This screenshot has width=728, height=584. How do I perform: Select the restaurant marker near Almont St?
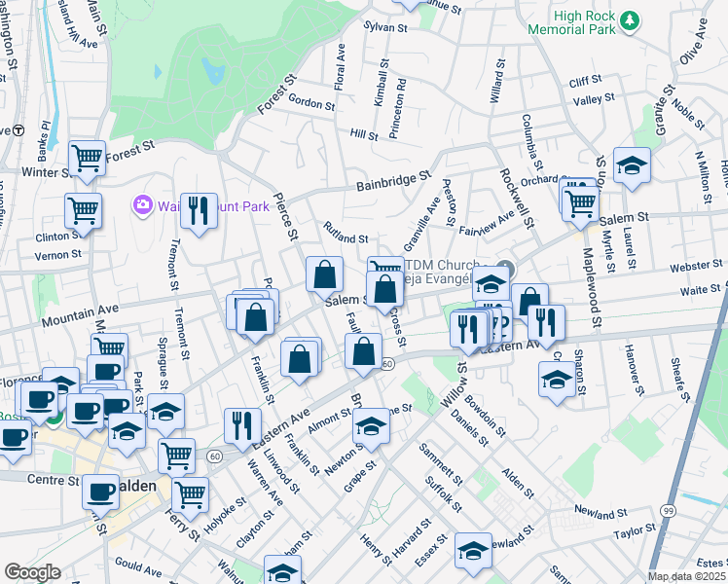click(242, 424)
